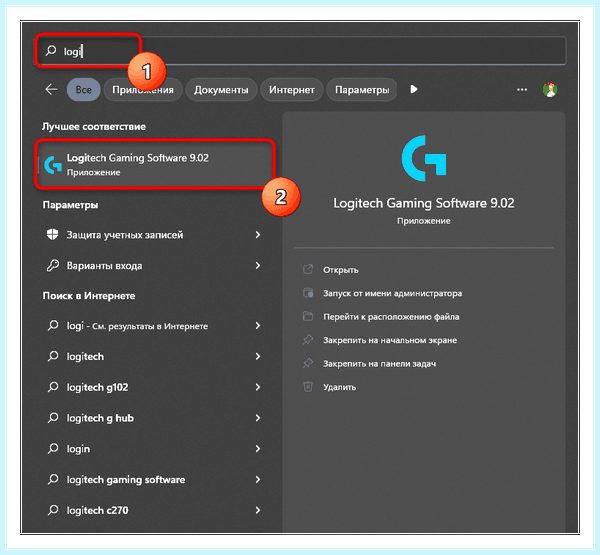Switch to the 'Интернет' filter tab
This screenshot has height=555, width=600.
click(x=292, y=90)
